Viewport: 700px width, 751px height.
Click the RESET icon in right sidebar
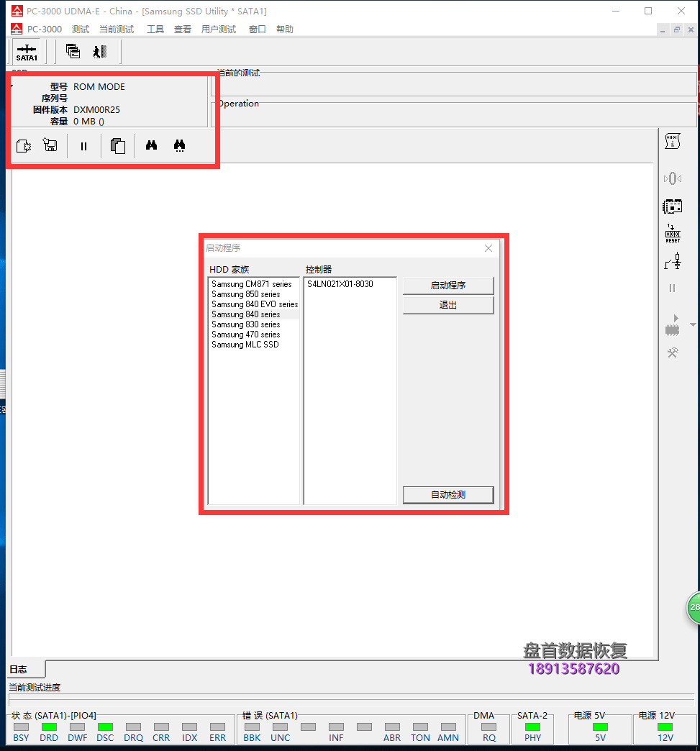pyautogui.click(x=672, y=235)
